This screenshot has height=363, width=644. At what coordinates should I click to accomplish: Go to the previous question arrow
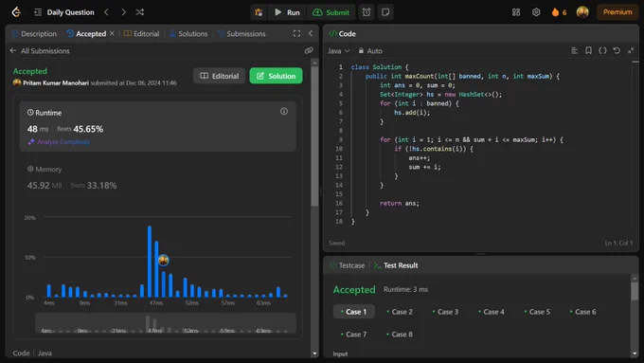click(x=106, y=12)
